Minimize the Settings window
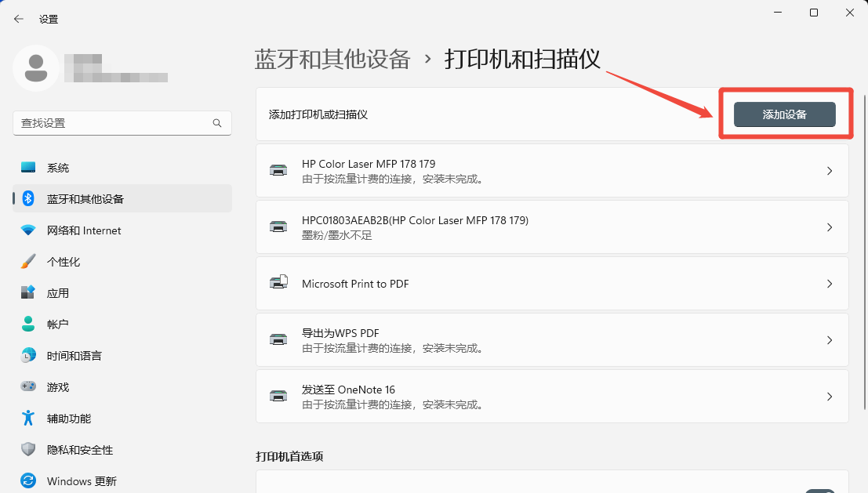The image size is (868, 493). [x=778, y=13]
